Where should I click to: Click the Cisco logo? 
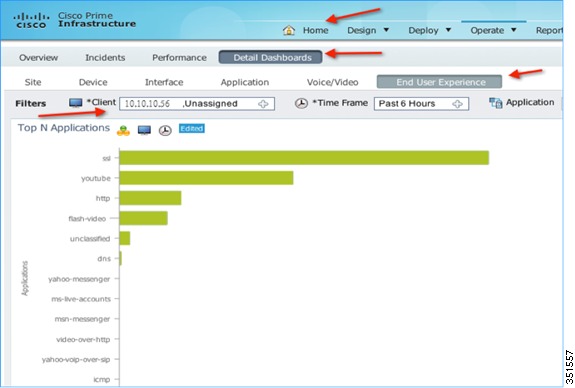point(31,21)
